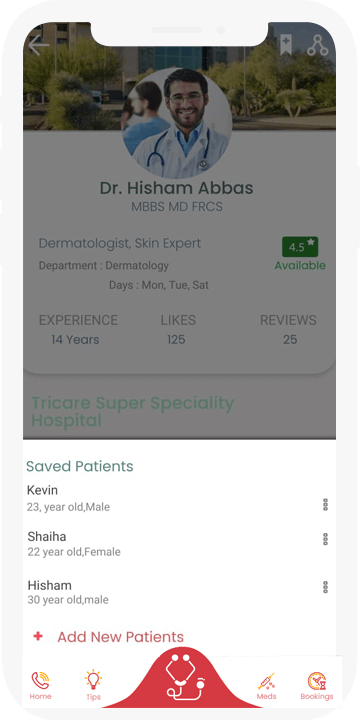Image resolution: width=360 pixels, height=720 pixels.
Task: Open the Meds syringe tab
Action: pos(266,686)
